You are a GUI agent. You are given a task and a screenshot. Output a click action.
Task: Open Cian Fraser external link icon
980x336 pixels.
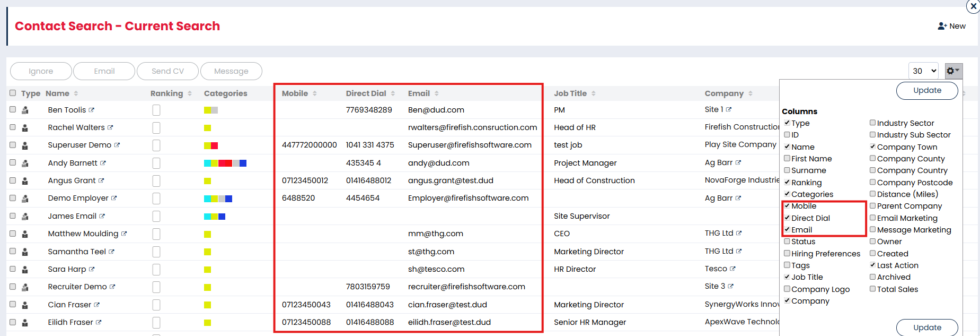tap(96, 305)
